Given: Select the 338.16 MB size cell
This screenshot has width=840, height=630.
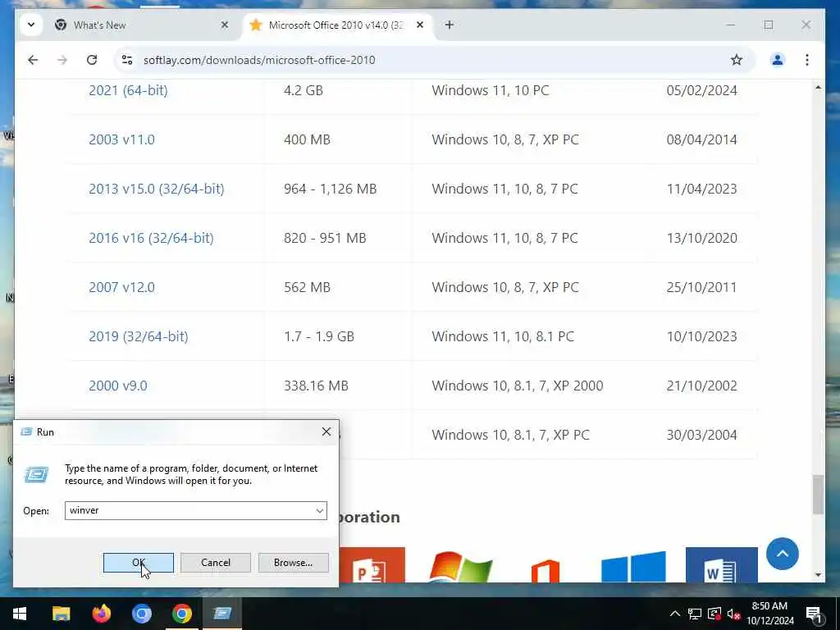Looking at the screenshot, I should pos(316,386).
